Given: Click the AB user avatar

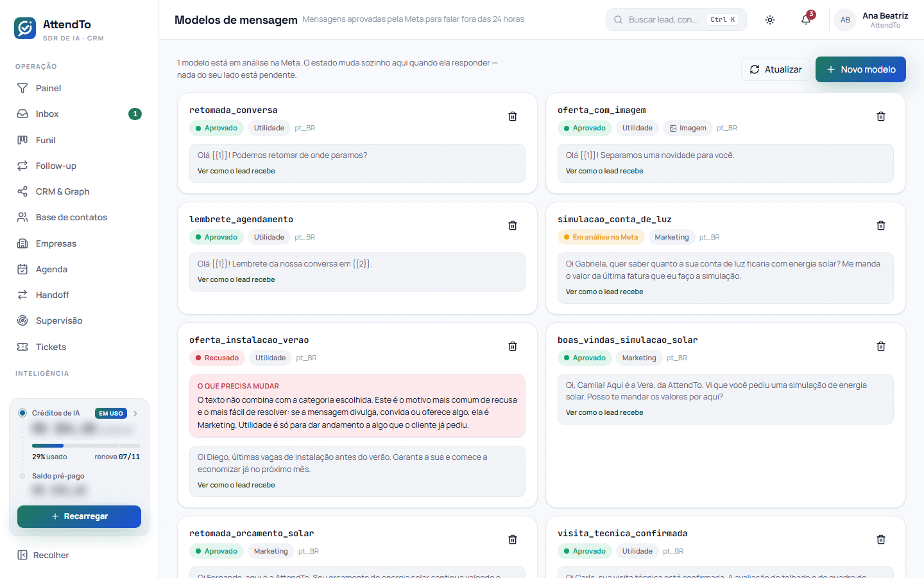Looking at the screenshot, I should [x=845, y=20].
